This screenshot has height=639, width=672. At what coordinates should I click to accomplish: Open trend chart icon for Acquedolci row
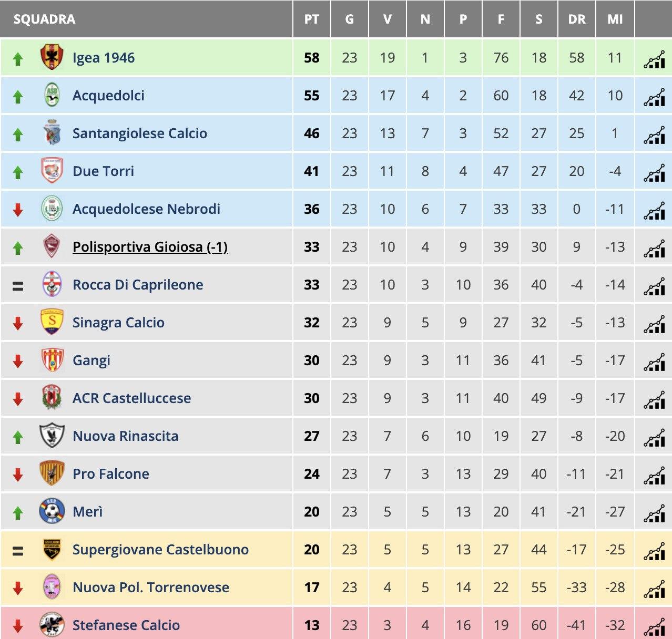click(654, 97)
